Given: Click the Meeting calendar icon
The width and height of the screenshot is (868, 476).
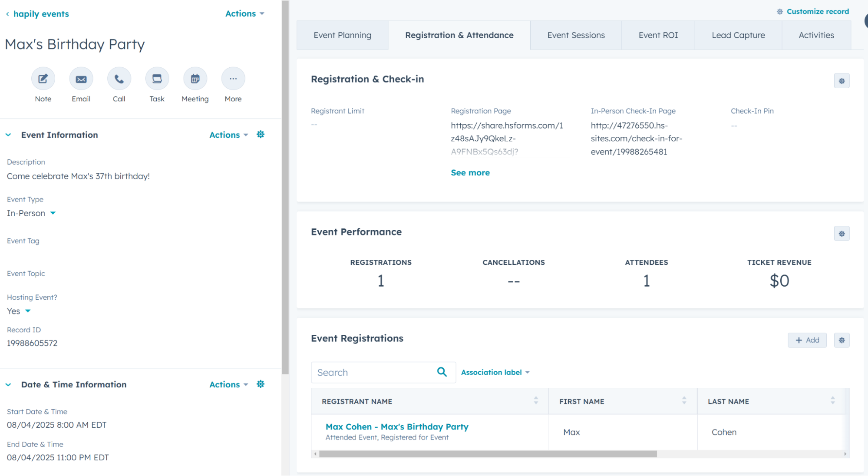Looking at the screenshot, I should (x=195, y=79).
